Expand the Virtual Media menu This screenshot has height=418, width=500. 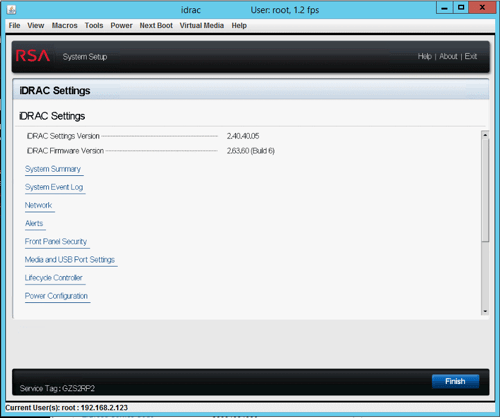[x=202, y=26]
